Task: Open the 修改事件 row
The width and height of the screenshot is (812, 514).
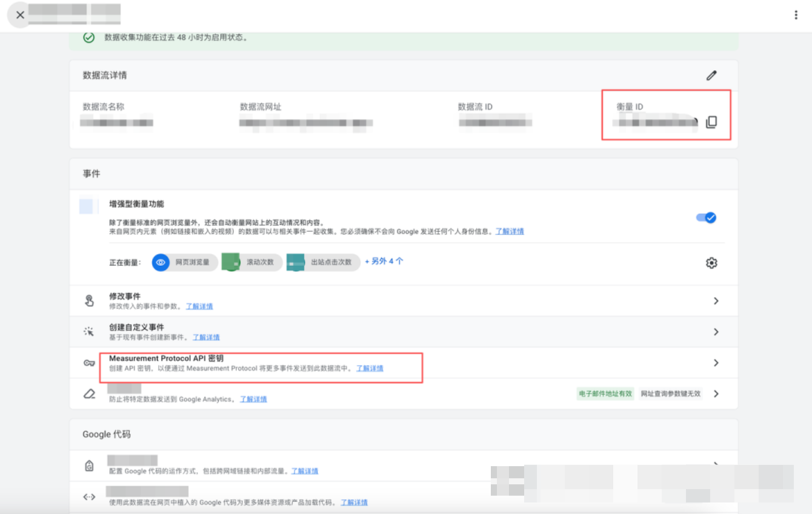Action: pos(125,296)
